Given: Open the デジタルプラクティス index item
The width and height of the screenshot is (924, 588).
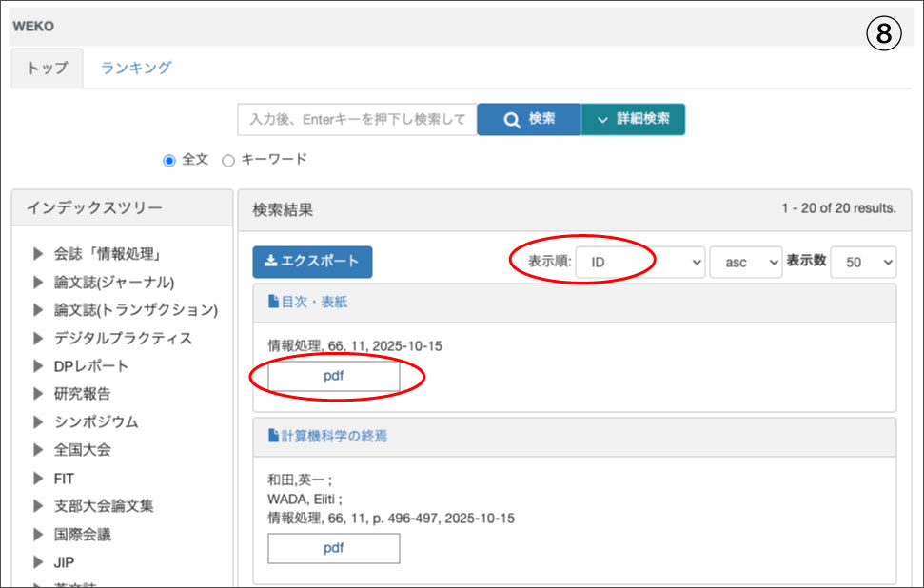Looking at the screenshot, I should (123, 339).
